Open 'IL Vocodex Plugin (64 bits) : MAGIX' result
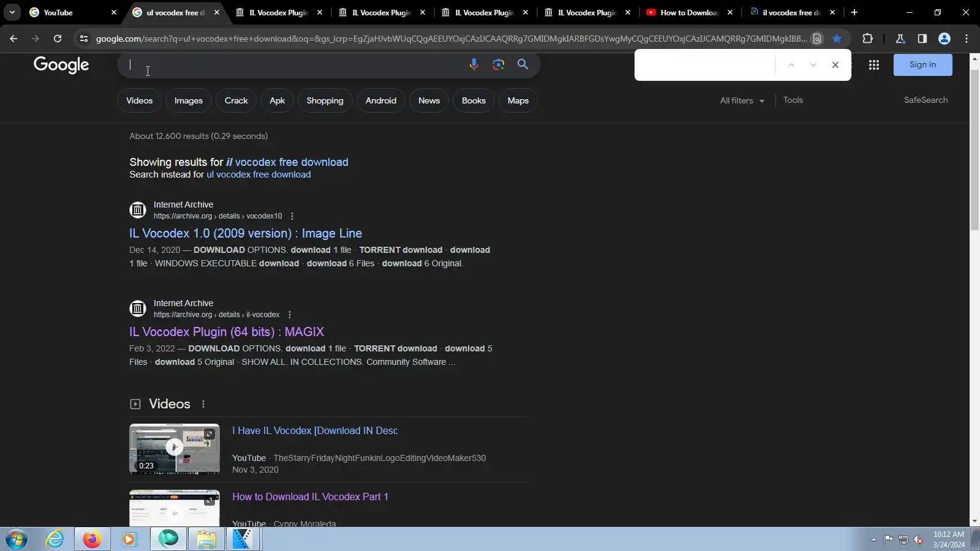 click(227, 332)
